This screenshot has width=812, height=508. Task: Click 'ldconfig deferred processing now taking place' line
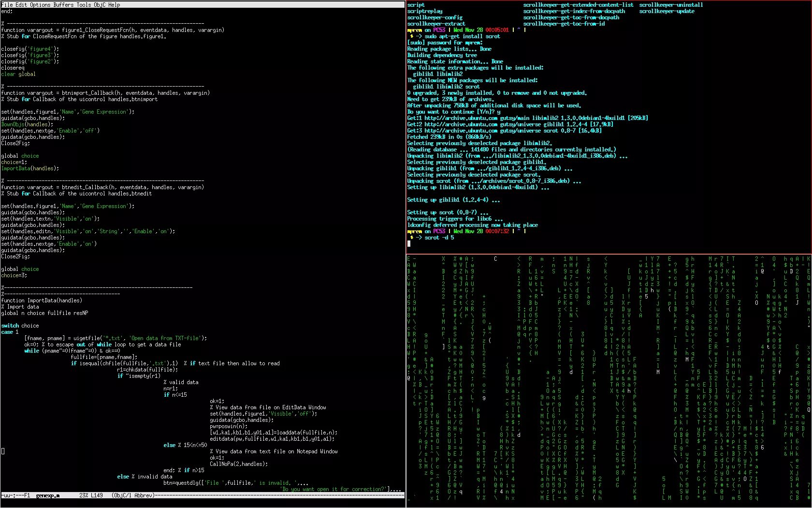coord(472,225)
